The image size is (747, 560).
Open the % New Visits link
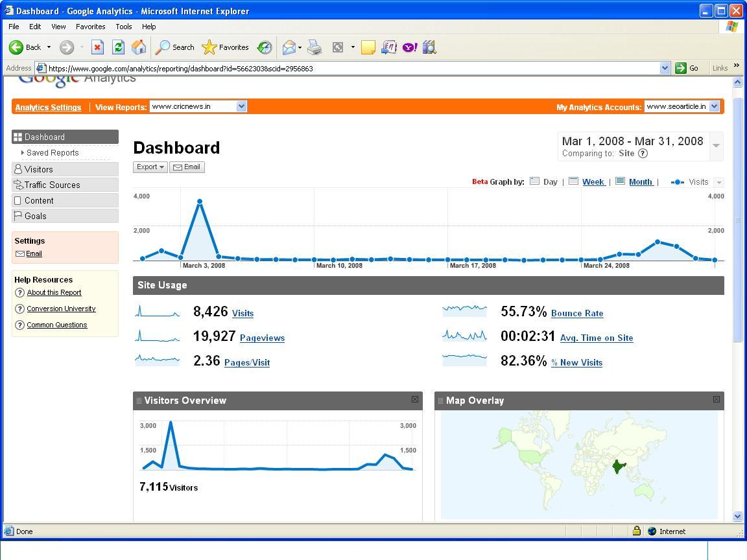[576, 362]
